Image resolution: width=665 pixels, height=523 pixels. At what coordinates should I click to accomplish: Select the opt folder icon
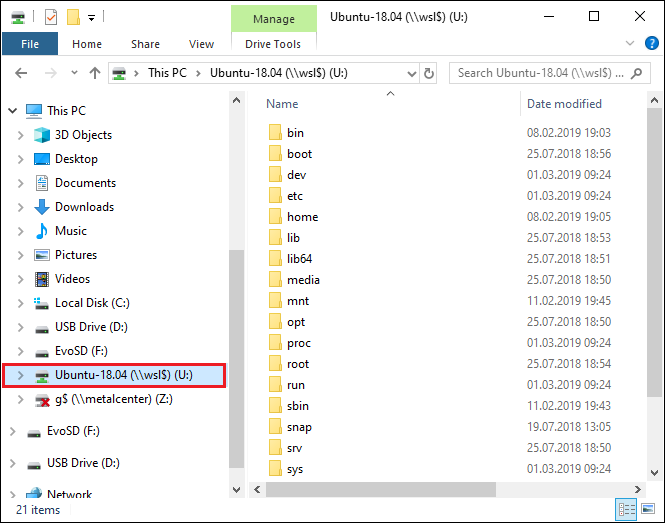(275, 322)
